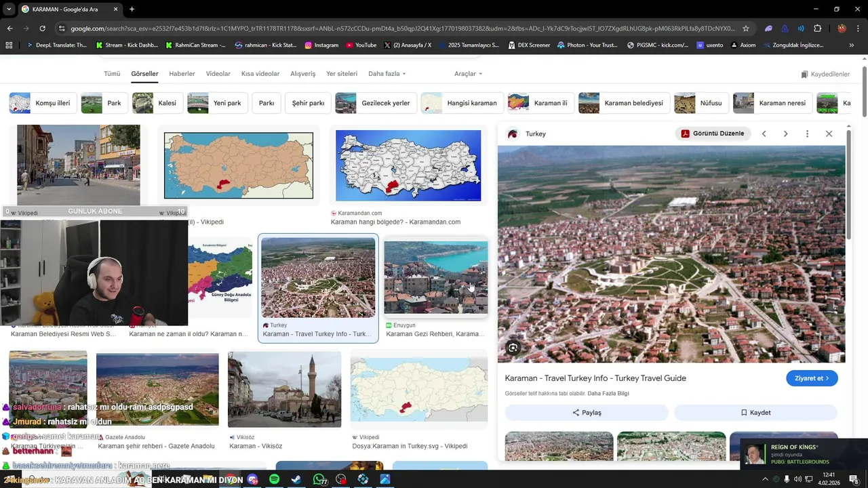Select the Yeni park filter chip
This screenshot has height=488, width=868.
(x=217, y=103)
